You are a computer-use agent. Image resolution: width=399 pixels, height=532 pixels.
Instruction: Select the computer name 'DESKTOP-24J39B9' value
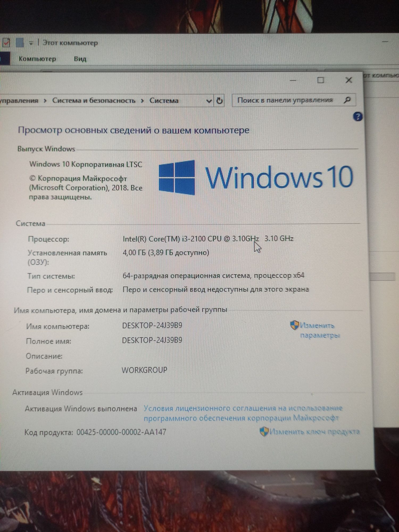pos(152,325)
